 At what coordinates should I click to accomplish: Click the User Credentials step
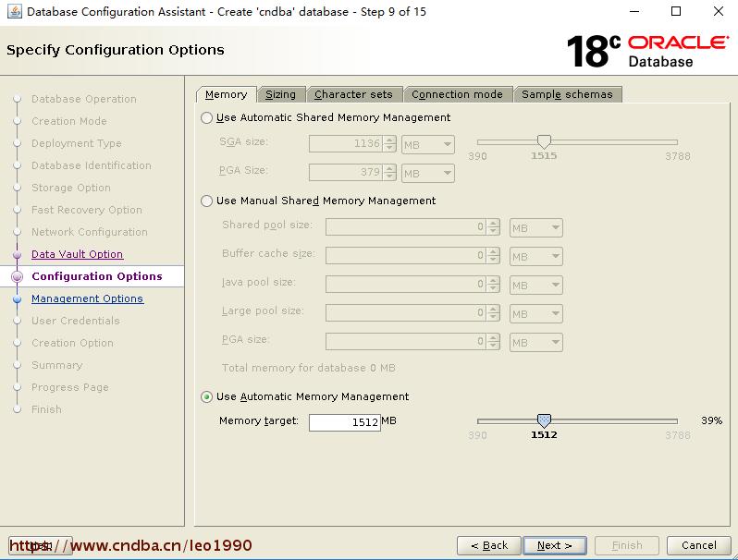76,321
